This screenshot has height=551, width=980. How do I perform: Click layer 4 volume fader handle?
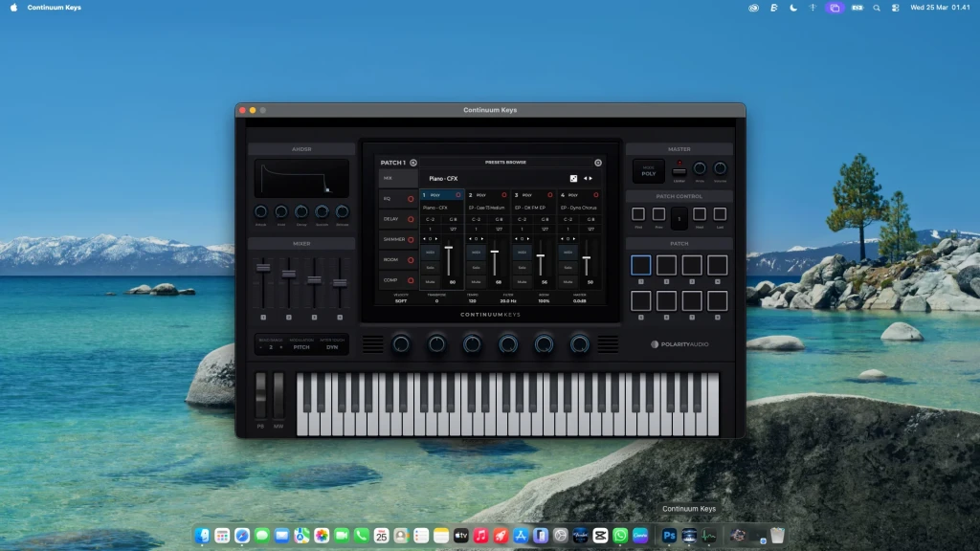click(x=587, y=258)
